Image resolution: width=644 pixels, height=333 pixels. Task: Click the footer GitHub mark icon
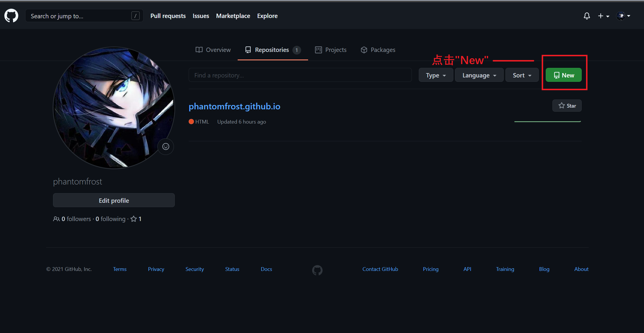click(317, 270)
